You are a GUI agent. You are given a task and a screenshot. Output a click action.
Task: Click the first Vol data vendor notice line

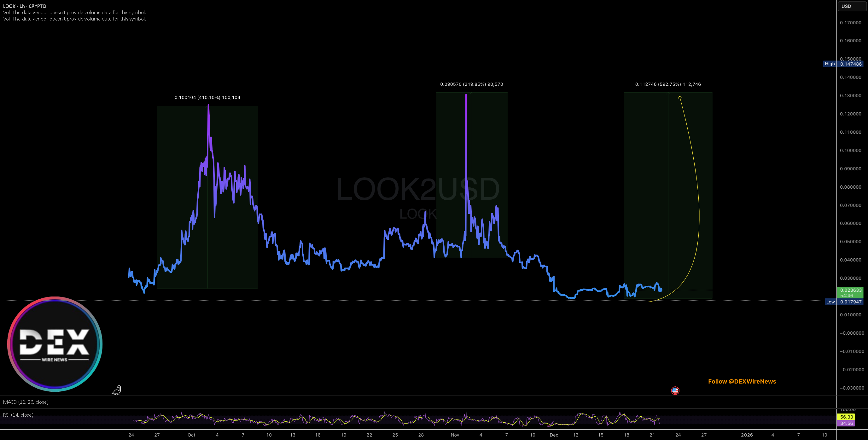tap(74, 13)
